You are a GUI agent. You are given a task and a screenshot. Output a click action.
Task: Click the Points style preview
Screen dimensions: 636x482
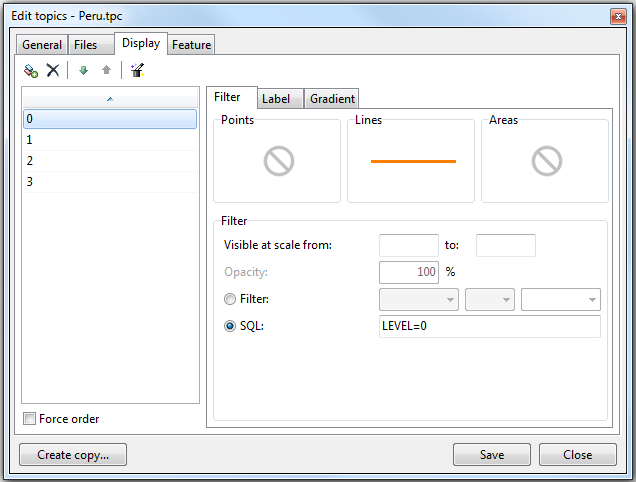click(277, 161)
